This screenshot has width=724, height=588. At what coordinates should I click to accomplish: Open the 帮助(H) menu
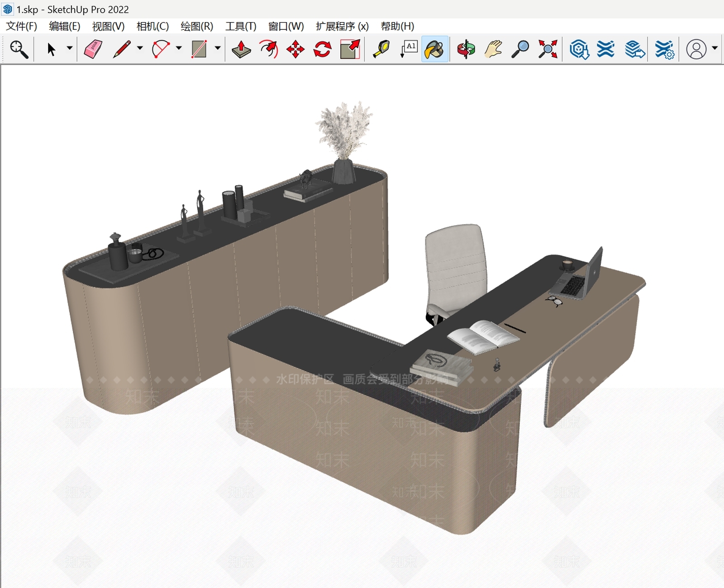(397, 26)
